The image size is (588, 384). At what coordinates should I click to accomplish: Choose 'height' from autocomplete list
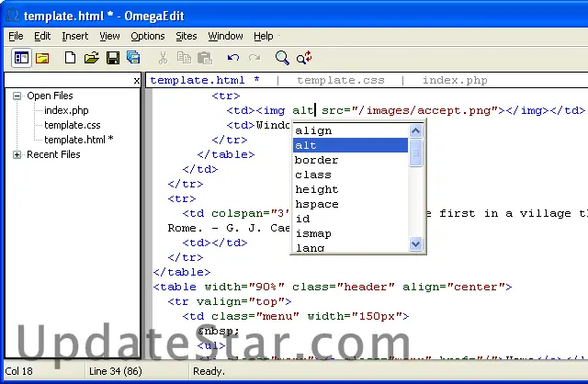[350, 189]
